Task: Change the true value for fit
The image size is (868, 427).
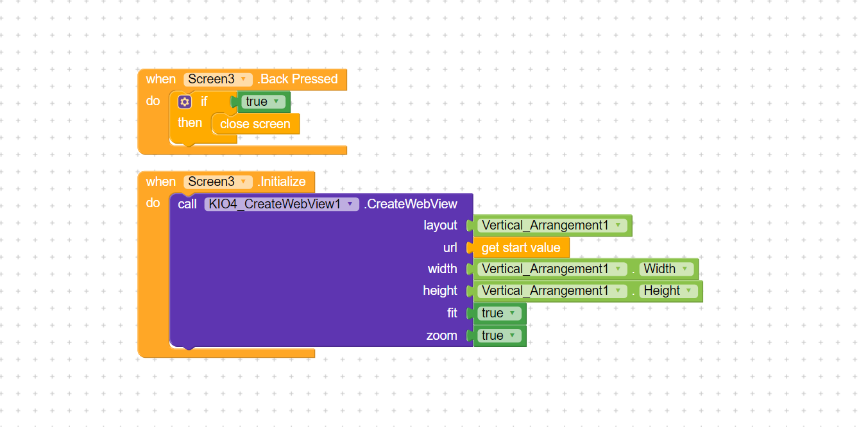Action: (499, 314)
